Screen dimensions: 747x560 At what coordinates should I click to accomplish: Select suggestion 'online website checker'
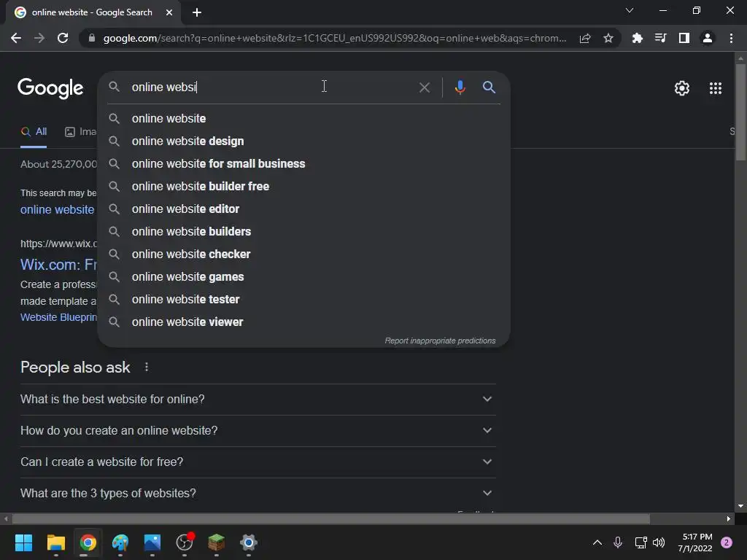click(304, 254)
